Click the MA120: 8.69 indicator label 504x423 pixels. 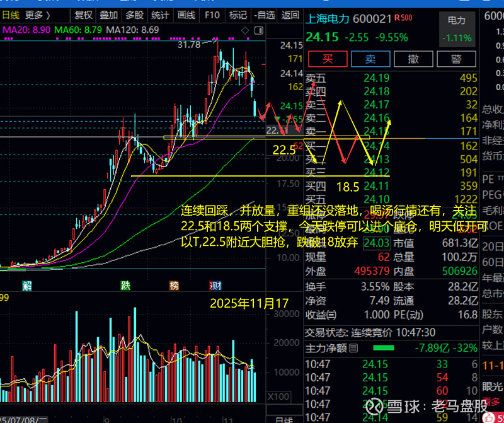pyautogui.click(x=132, y=30)
